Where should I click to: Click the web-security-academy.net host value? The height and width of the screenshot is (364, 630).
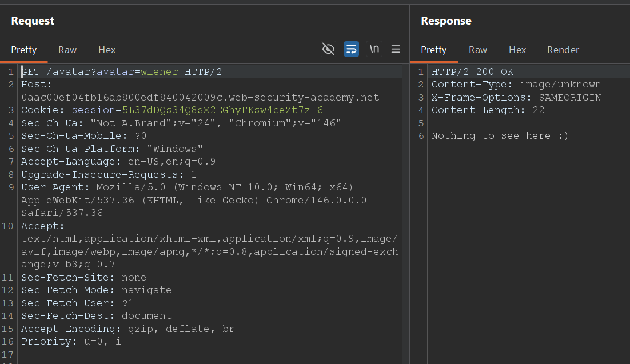coord(200,98)
